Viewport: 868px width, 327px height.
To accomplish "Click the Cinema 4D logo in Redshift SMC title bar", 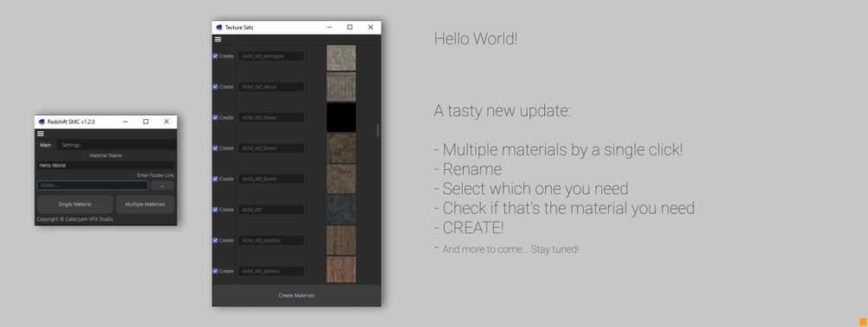I will click(41, 122).
